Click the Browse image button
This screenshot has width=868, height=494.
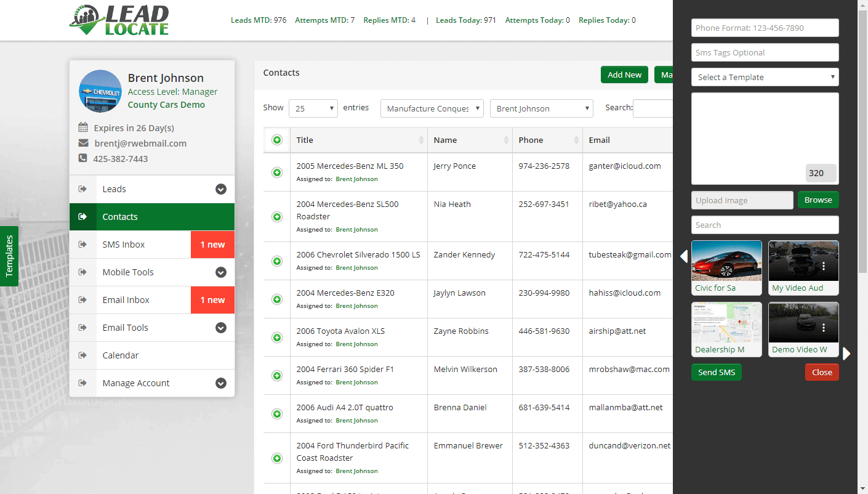818,200
